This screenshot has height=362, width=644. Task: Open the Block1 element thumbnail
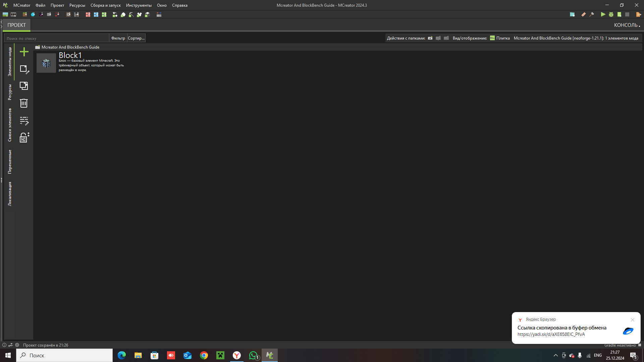46,63
